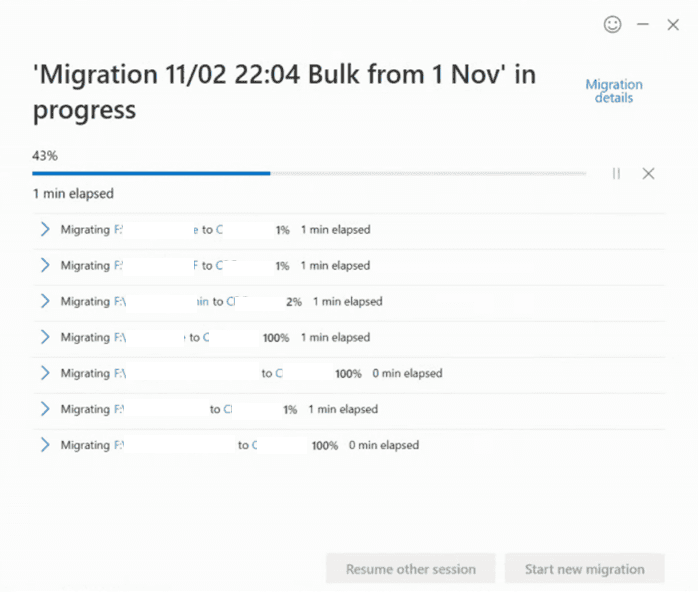Cancel the migration via X beside progress bar
The image size is (698, 592).
[648, 174]
